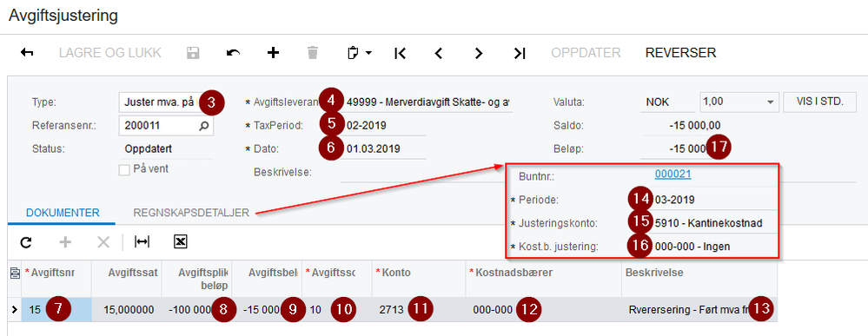868x336 pixels.
Task: Click the grid row selector header icon
Action: (x=15, y=272)
